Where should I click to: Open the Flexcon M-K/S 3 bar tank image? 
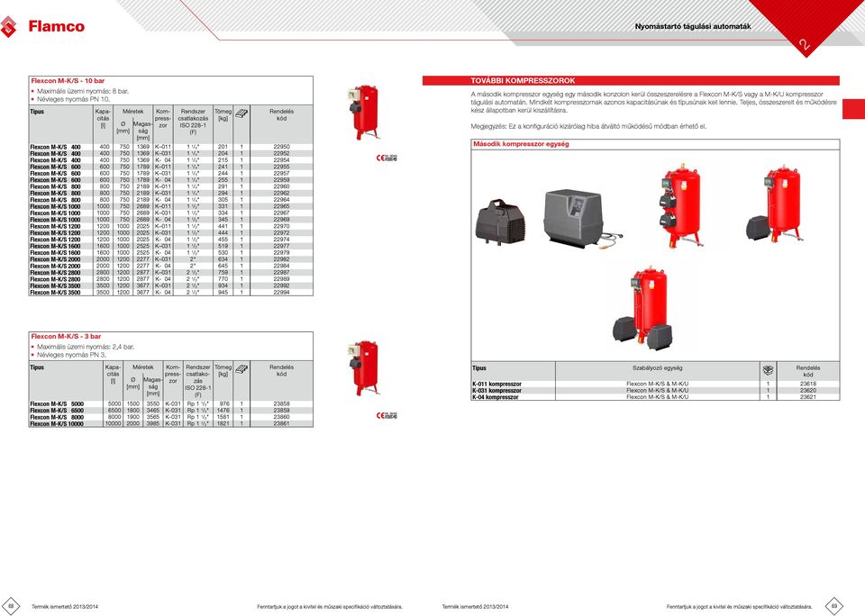tap(363, 367)
